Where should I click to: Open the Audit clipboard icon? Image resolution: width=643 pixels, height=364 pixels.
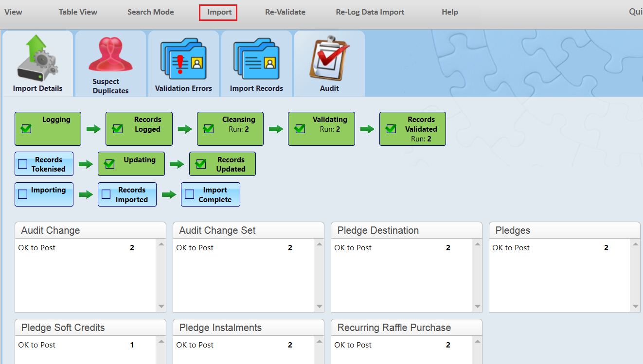point(329,58)
